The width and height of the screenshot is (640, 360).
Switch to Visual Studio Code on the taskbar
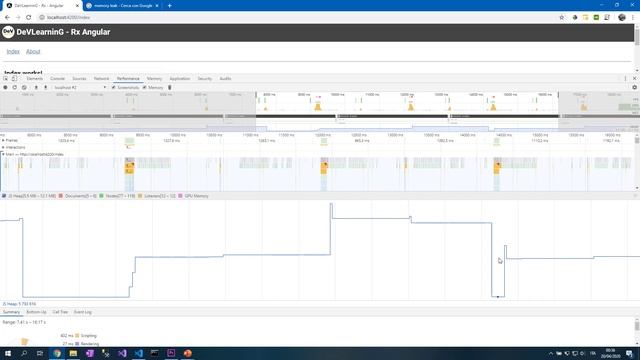(138, 353)
